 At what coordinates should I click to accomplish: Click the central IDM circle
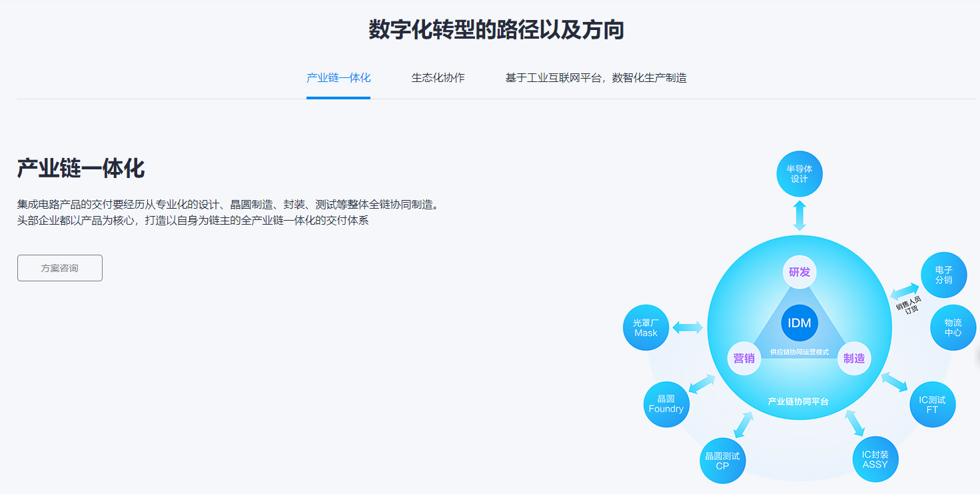799,323
